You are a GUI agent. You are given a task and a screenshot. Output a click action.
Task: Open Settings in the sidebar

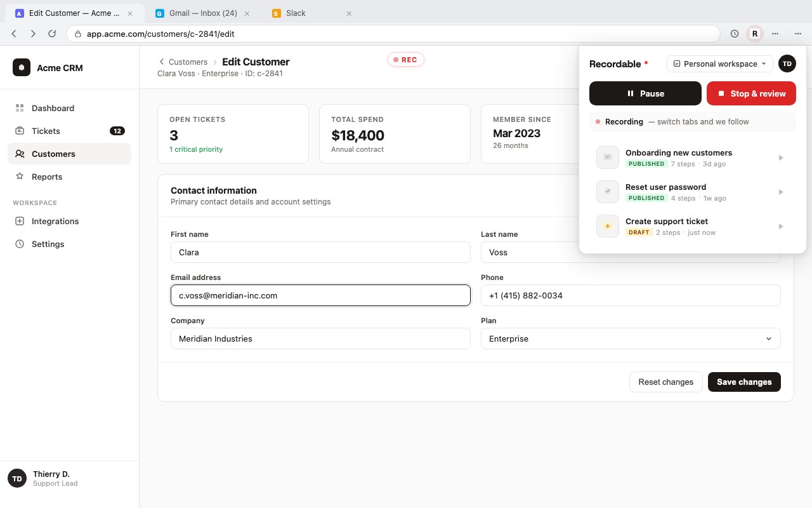[69, 244]
